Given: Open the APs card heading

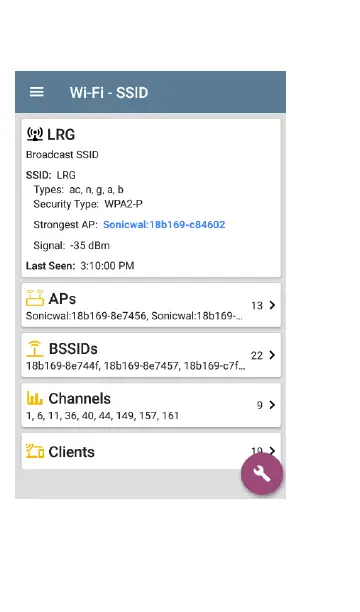Looking at the screenshot, I should pyautogui.click(x=62, y=299).
